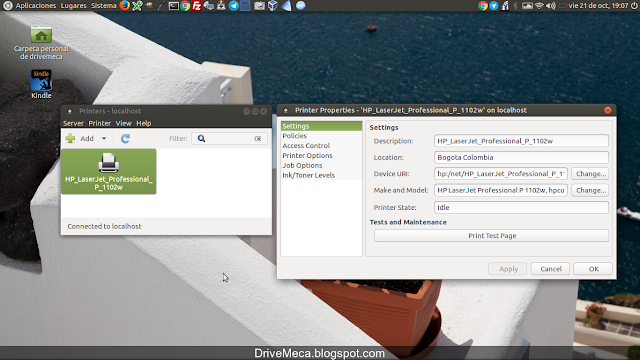Click into the Make and Model field
Image resolution: width=640 pixels, height=360 pixels.
click(x=501, y=190)
